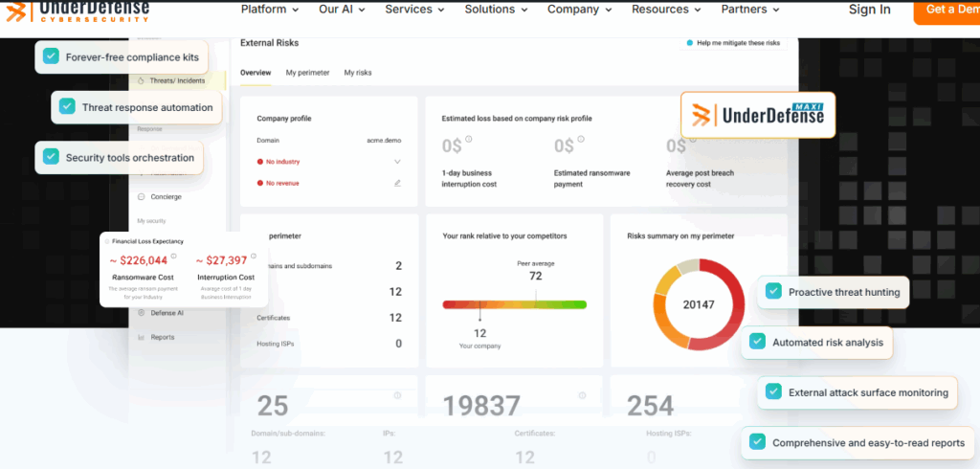Click the competitor rank gradient bar

point(514,304)
